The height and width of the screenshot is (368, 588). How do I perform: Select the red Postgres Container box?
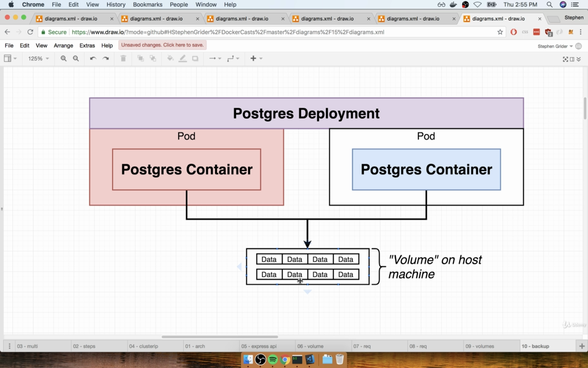[x=187, y=169]
